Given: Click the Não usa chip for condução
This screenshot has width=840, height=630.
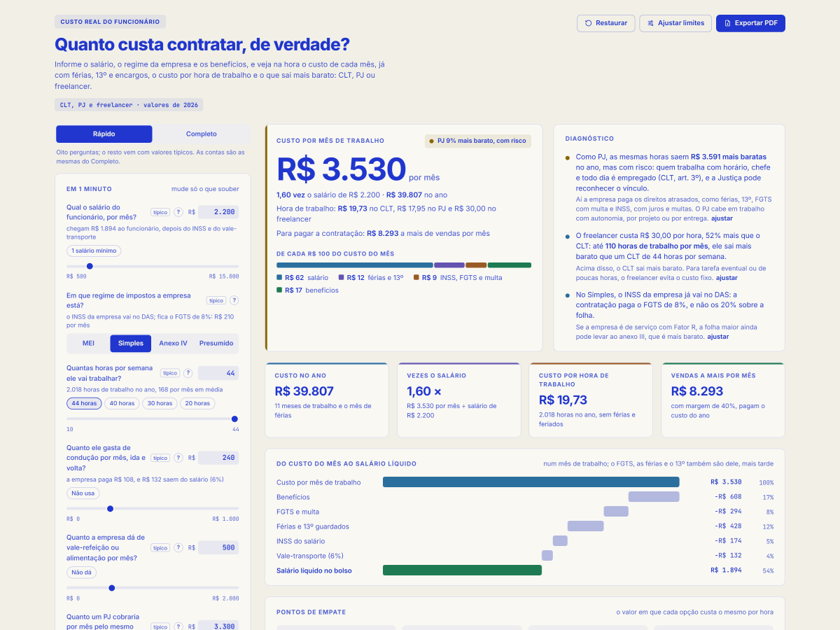Looking at the screenshot, I should point(83,493).
